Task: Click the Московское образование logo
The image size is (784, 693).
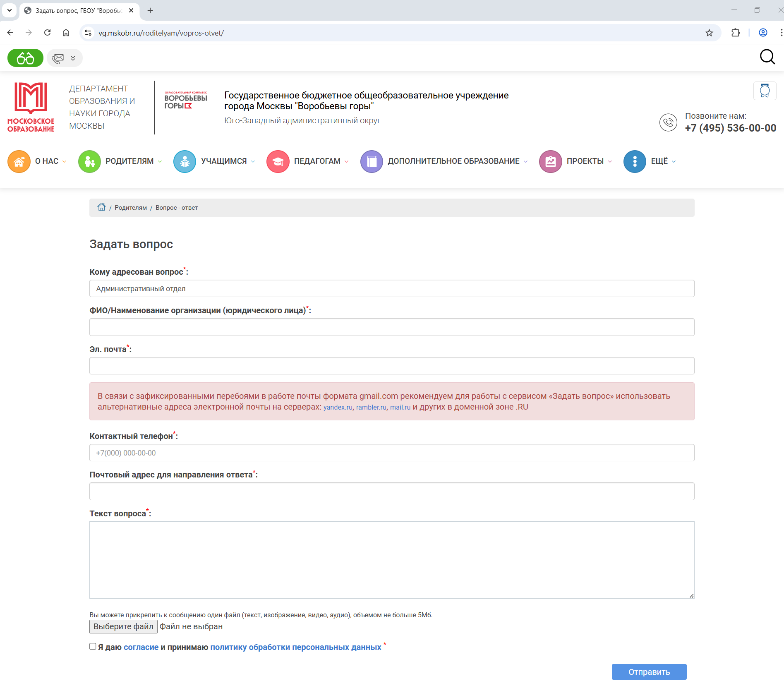Action: [31, 107]
